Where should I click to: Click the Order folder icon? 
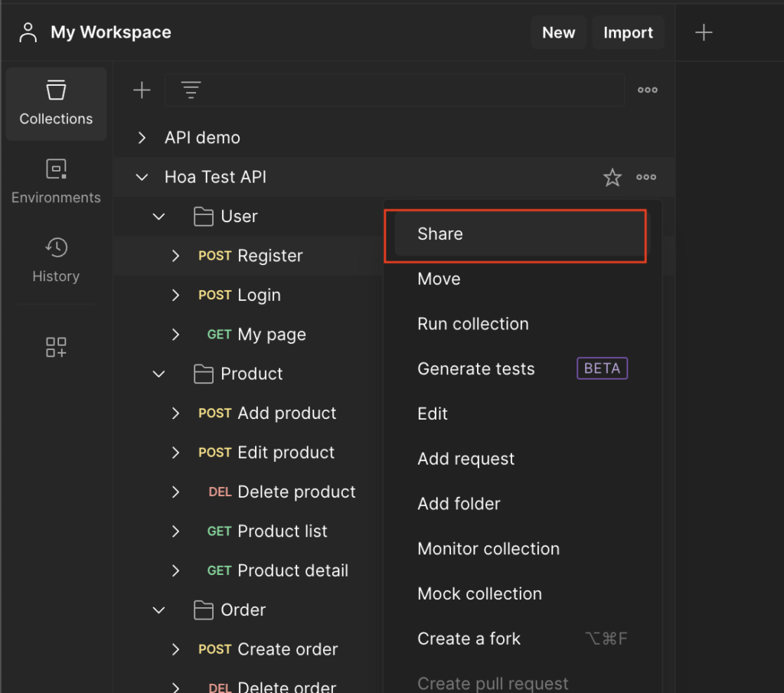coord(204,610)
